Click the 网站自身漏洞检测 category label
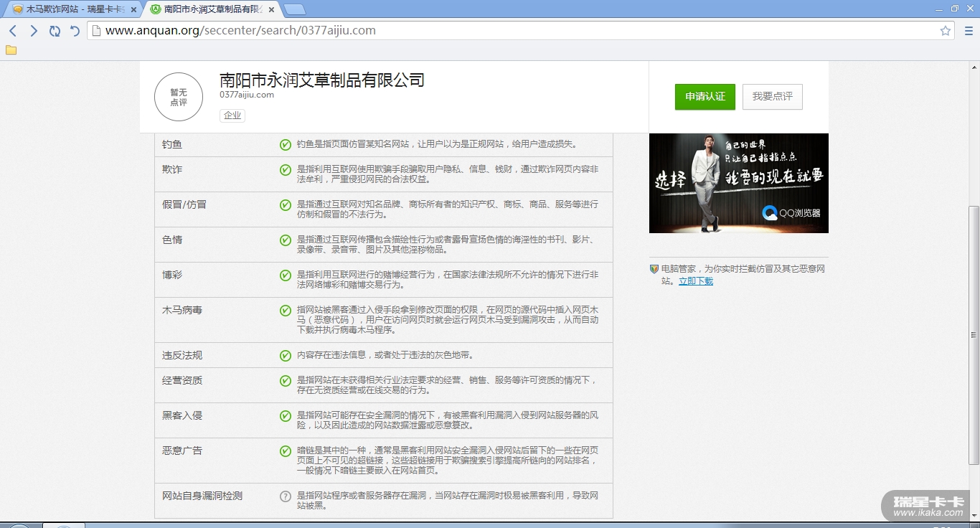980x528 pixels. pos(202,496)
